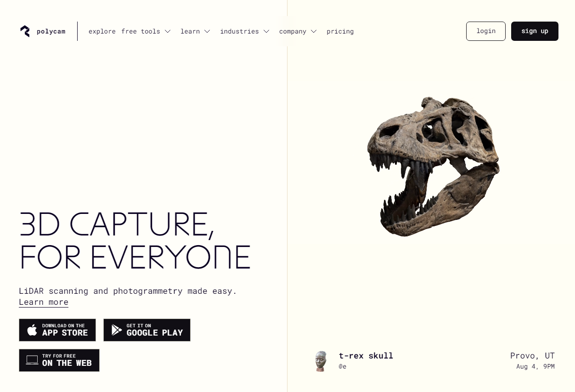Expand the company dropdown chevron
This screenshot has height=392, width=575.
(x=314, y=32)
